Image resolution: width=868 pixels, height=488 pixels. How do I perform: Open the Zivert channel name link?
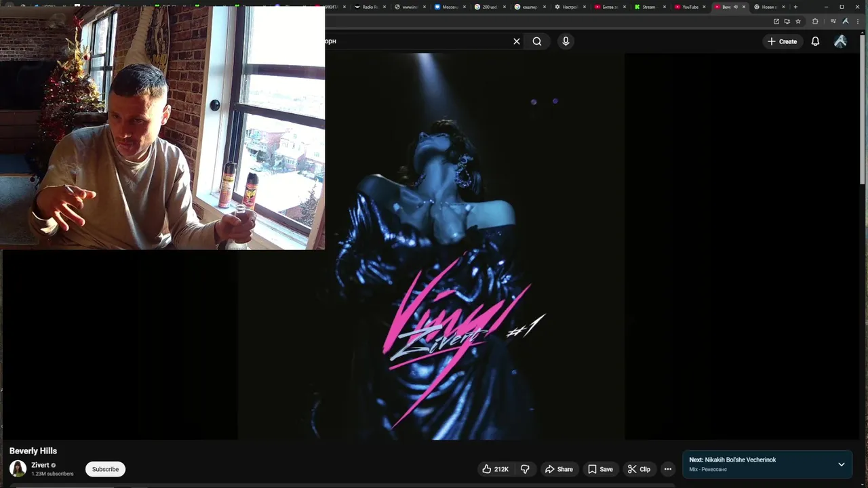click(x=40, y=465)
